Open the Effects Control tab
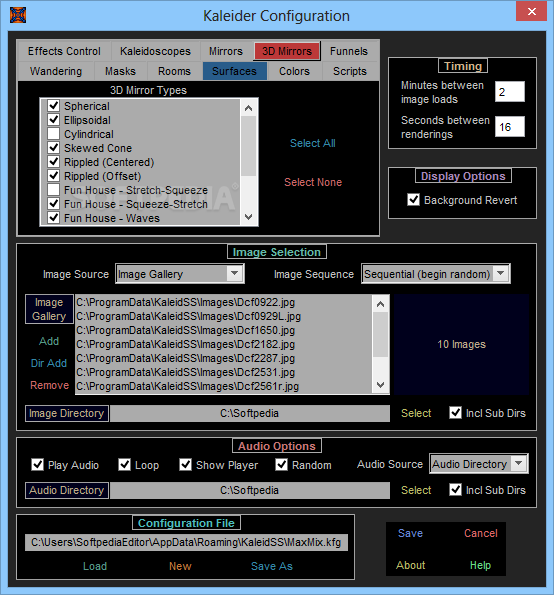The height and width of the screenshot is (595, 554). pos(64,51)
